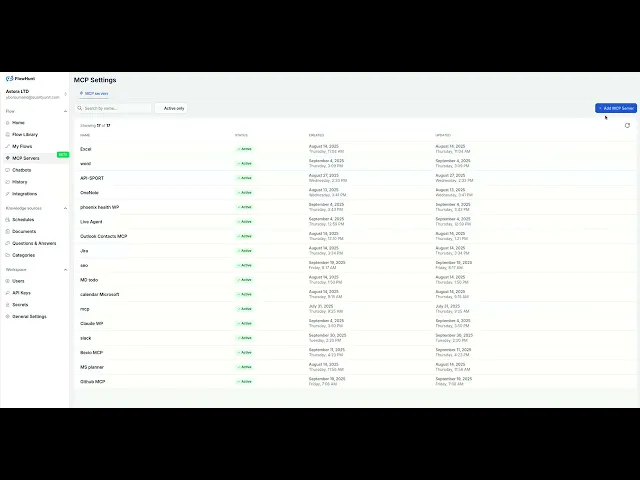Click the Add MCP Server button

point(616,108)
